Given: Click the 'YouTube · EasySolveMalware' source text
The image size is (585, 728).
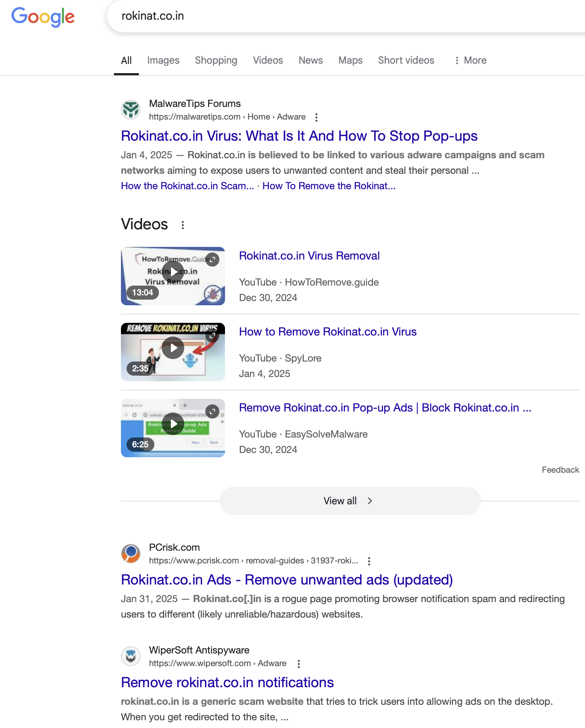Looking at the screenshot, I should (x=303, y=434).
